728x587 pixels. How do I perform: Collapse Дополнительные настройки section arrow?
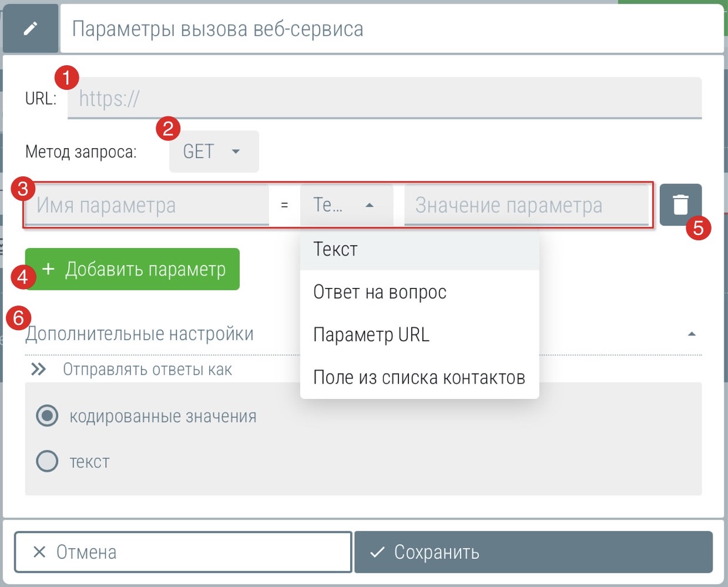(692, 334)
